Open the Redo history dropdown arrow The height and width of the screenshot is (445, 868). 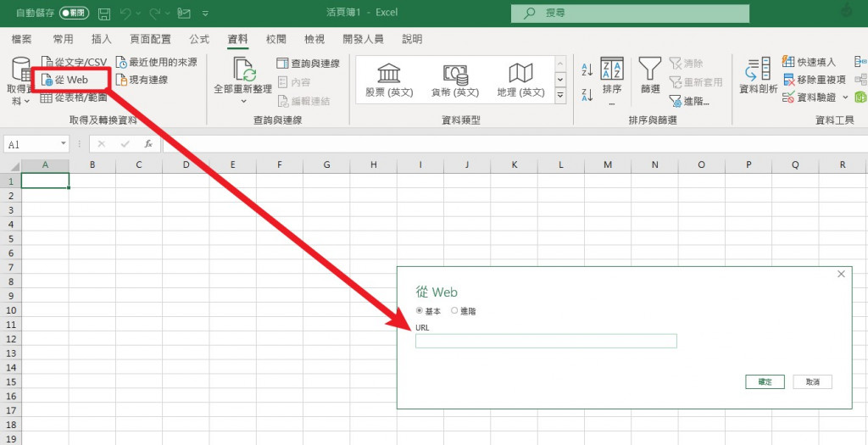(167, 13)
